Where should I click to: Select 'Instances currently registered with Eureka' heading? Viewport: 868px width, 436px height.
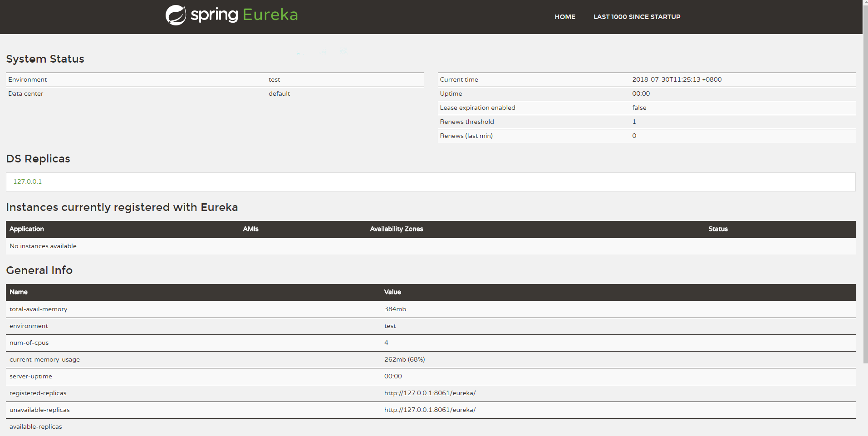pos(122,207)
